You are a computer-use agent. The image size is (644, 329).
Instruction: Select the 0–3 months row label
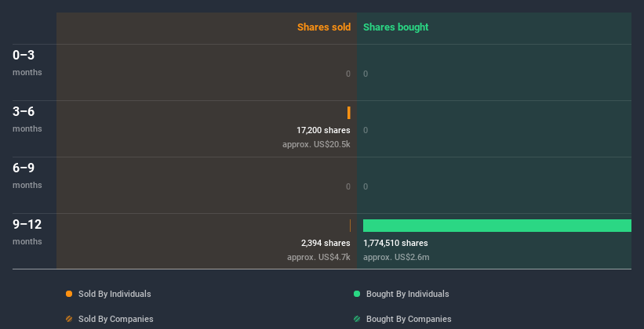27,63
